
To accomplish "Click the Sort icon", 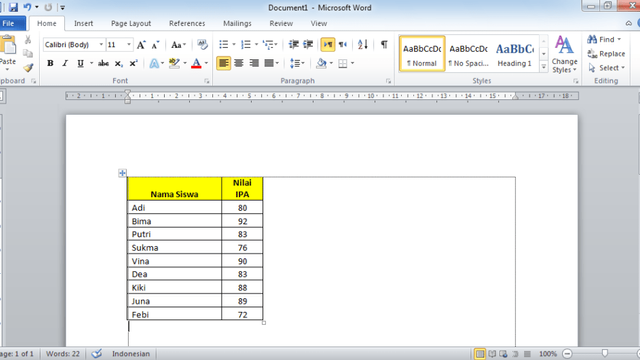I will pyautogui.click(x=362, y=44).
